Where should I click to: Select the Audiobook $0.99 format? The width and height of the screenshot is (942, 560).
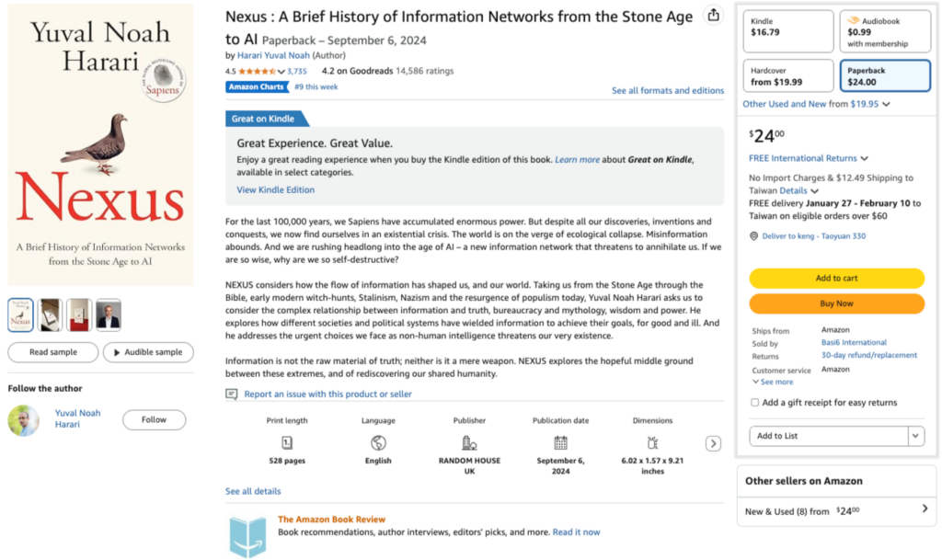(x=885, y=31)
